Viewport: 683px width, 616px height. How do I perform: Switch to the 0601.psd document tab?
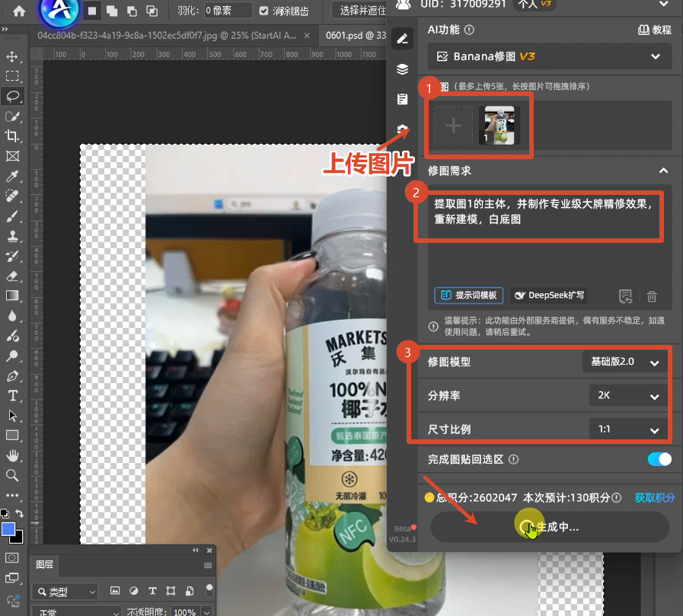(x=355, y=36)
